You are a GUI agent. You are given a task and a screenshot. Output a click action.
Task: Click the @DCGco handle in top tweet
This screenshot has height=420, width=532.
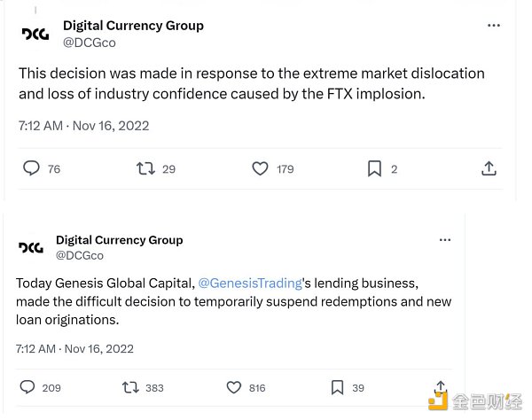click(90, 43)
